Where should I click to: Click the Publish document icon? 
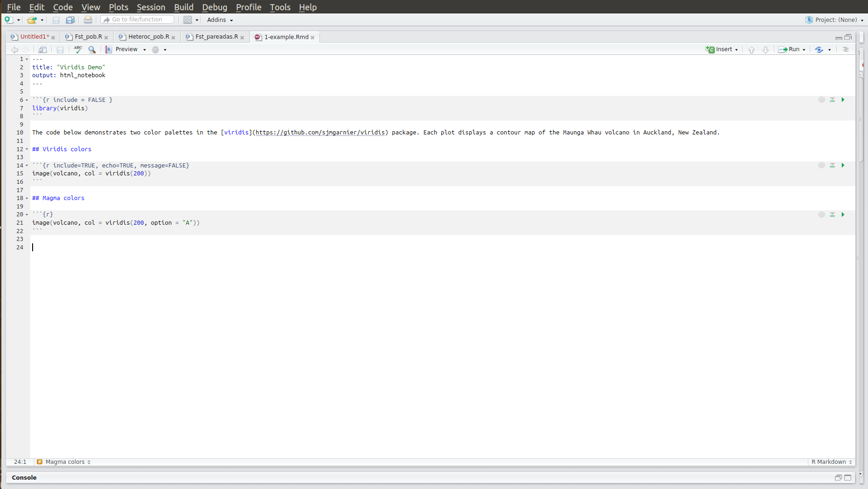[819, 49]
